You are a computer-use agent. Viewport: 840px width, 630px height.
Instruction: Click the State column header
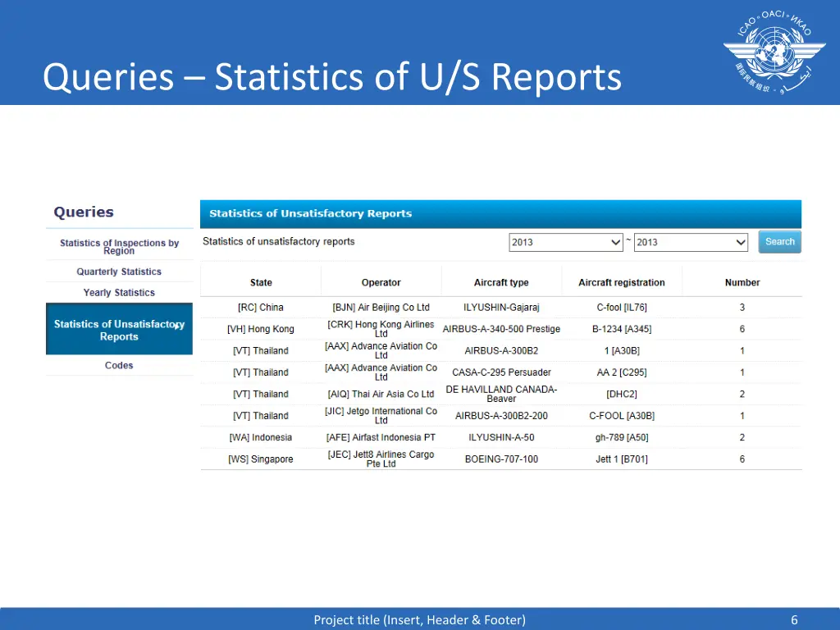(261, 282)
